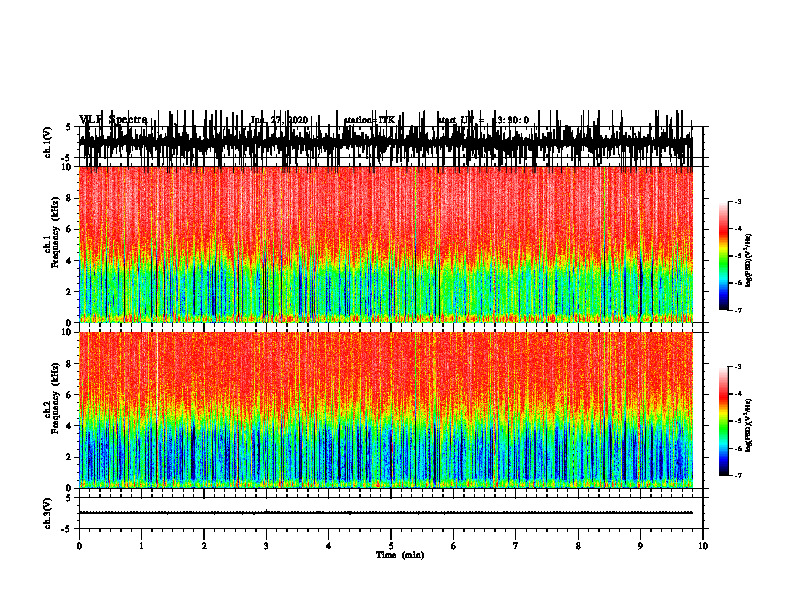Click time axis tick label 9

click(640, 546)
